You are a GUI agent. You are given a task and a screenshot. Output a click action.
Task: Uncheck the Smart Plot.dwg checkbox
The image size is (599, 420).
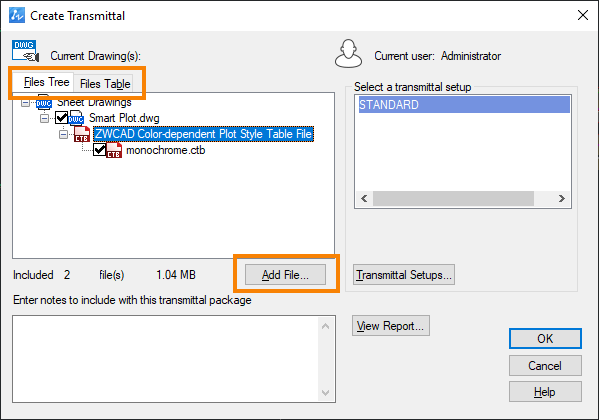pos(62,118)
